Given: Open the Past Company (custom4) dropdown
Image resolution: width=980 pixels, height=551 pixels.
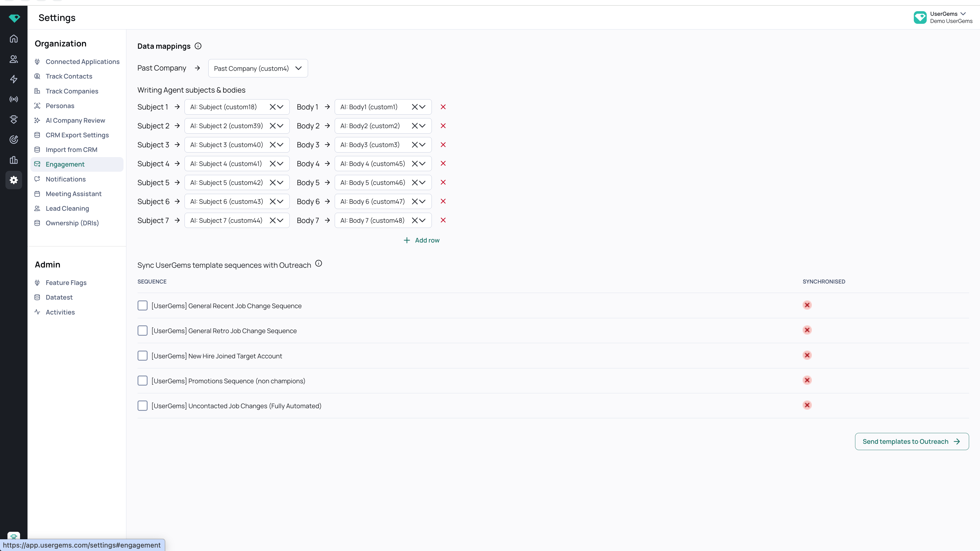Looking at the screenshot, I should click(x=258, y=69).
